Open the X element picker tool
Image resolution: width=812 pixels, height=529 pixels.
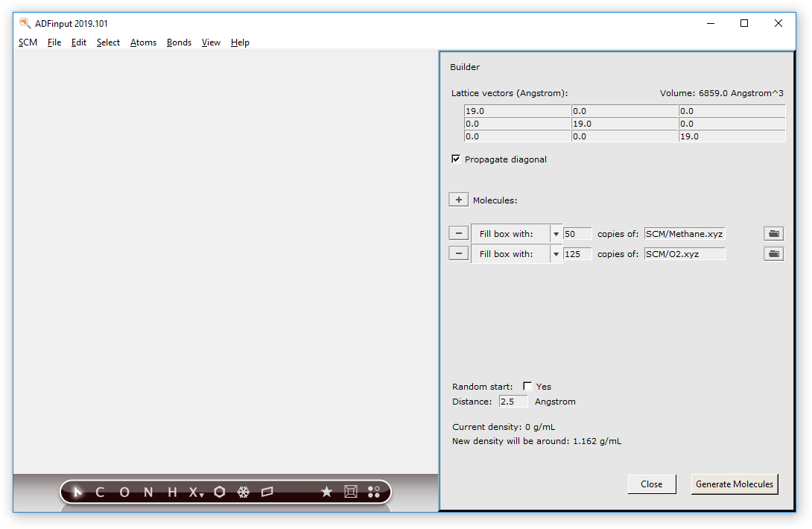click(196, 492)
